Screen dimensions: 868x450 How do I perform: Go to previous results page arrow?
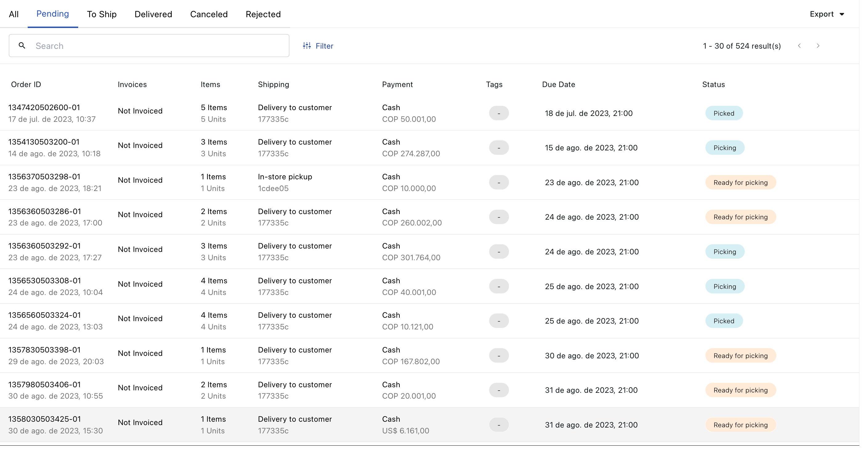799,46
